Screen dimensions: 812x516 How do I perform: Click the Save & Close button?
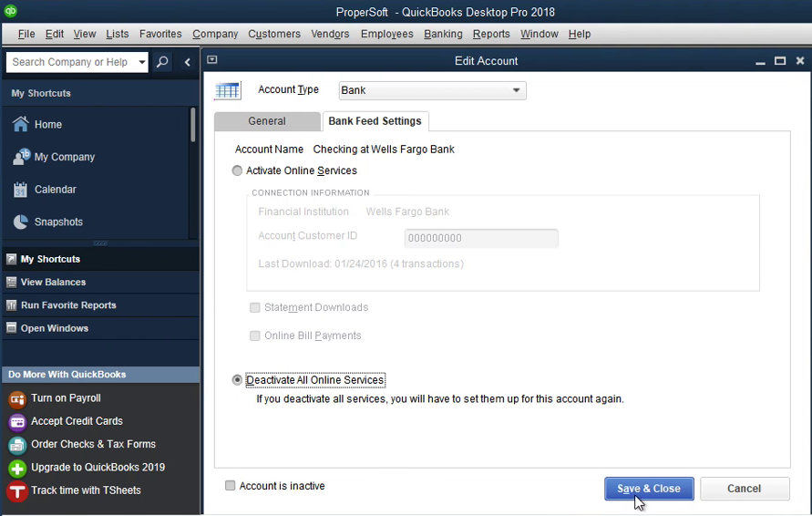tap(649, 489)
